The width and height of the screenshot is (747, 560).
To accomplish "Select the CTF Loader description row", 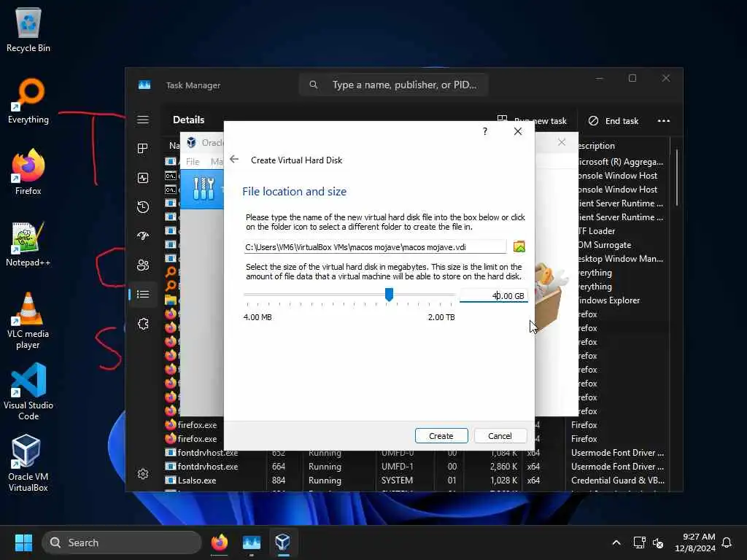I will (x=595, y=231).
